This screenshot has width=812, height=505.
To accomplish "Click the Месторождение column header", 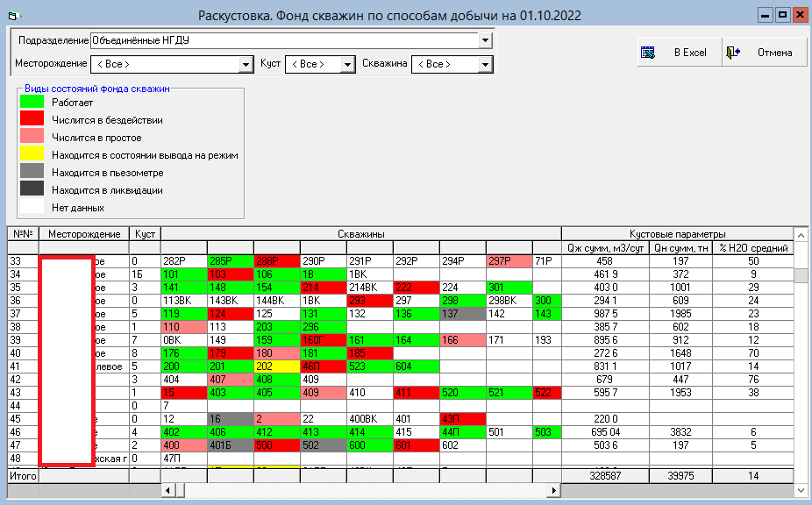I will click(84, 234).
